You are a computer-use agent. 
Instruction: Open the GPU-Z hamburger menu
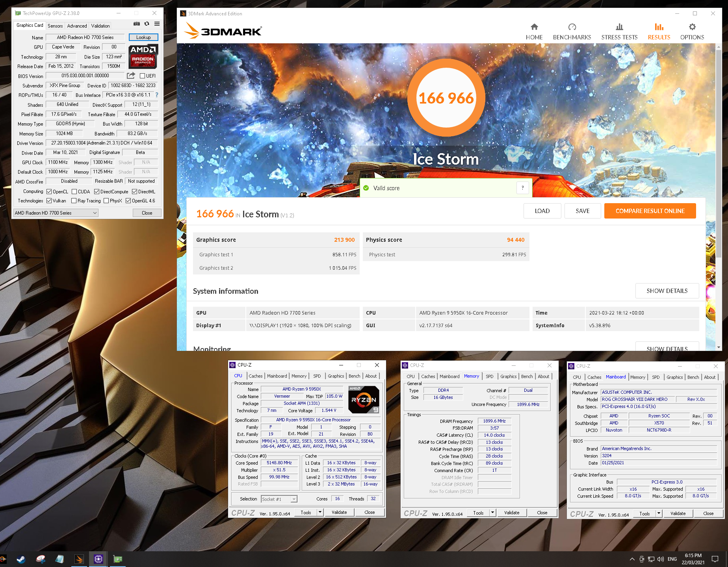tap(157, 24)
